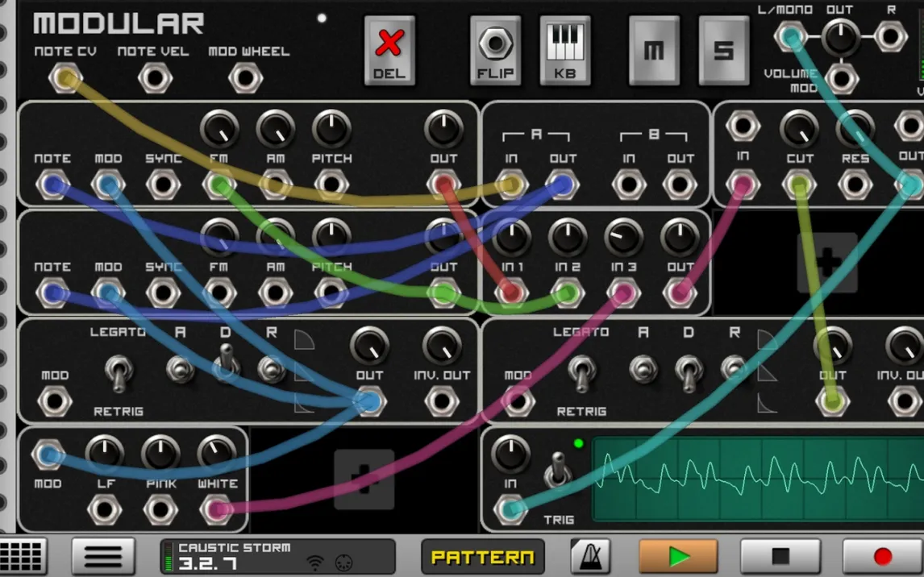Viewport: 924px width, 577px height.
Task: Solo the machine with the S button
Action: 723,51
